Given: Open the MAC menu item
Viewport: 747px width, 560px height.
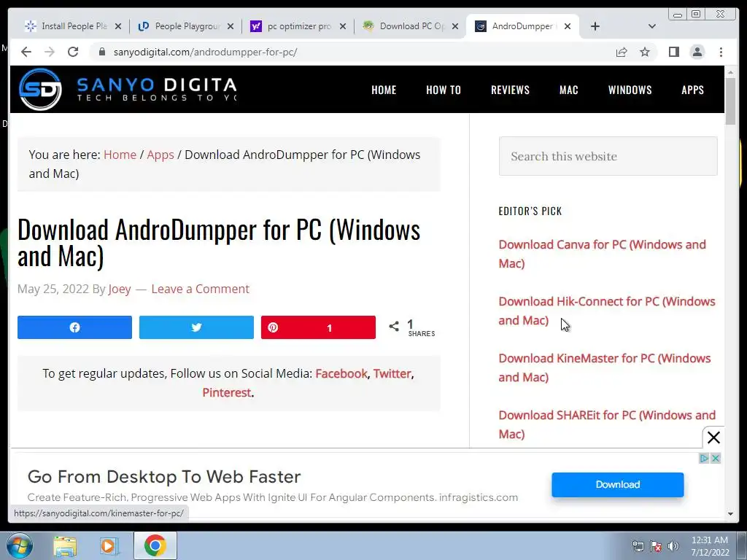Looking at the screenshot, I should tap(569, 90).
